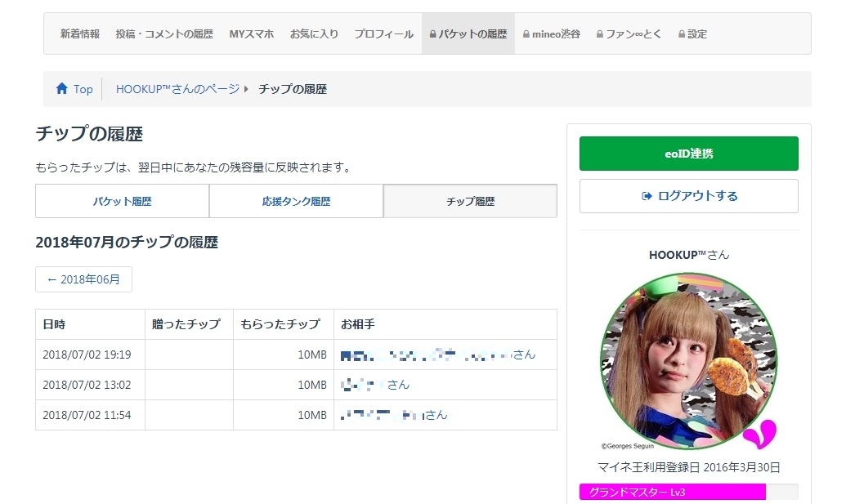Open the 新着情報 menu item
Viewport: 846px width, 504px height.
click(80, 34)
